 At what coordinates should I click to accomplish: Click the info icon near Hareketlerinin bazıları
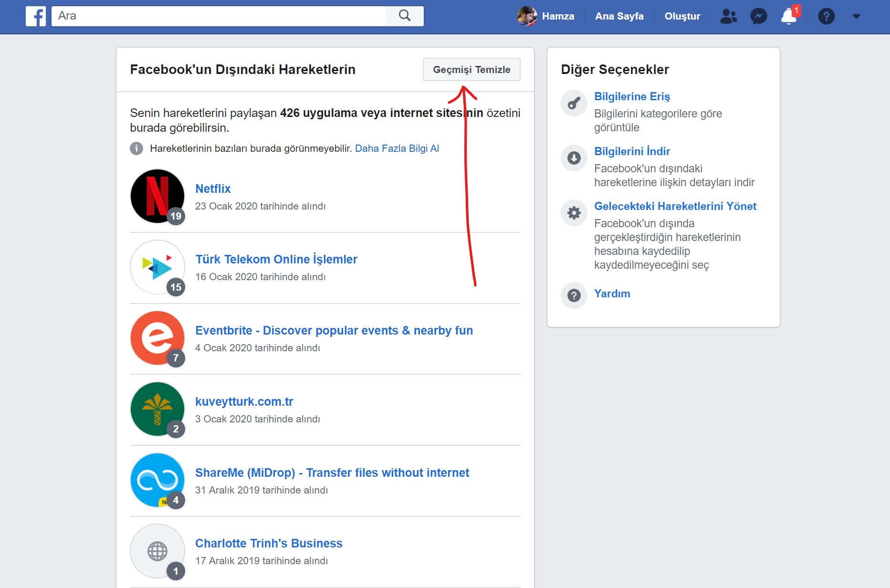[136, 148]
